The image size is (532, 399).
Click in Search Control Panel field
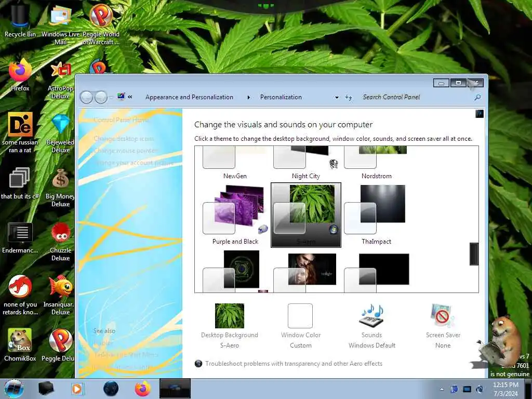coord(416,97)
